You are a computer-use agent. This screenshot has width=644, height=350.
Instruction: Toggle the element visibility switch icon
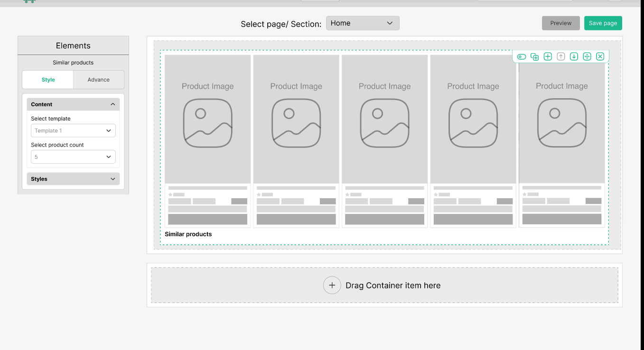click(x=522, y=56)
